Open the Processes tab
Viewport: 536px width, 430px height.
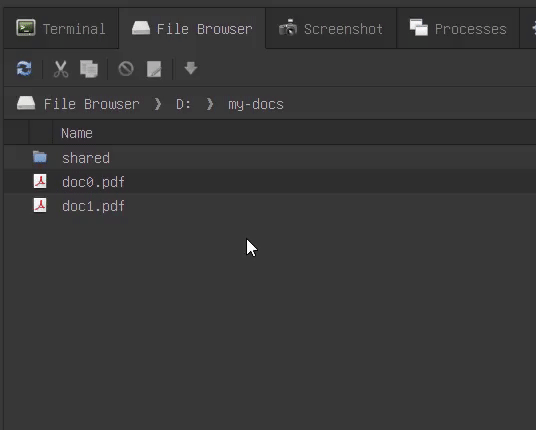[458, 29]
